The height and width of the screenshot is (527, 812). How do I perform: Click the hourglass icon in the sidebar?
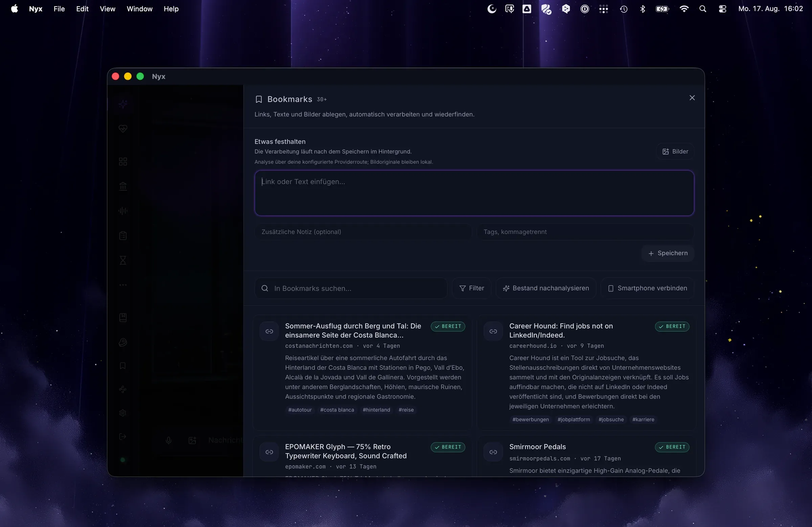coord(123,260)
